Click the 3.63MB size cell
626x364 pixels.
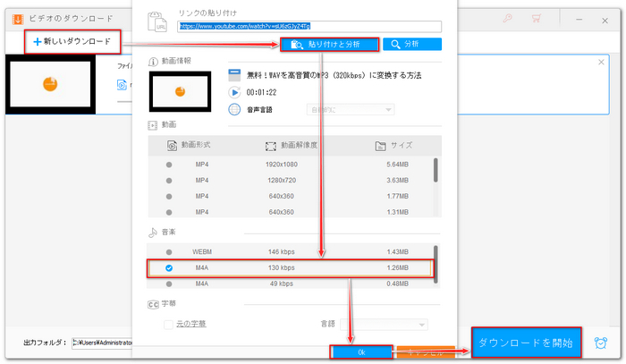click(397, 181)
